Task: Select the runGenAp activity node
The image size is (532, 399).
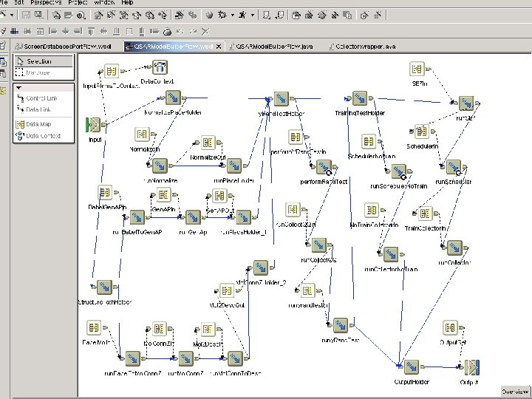Action: [193, 217]
